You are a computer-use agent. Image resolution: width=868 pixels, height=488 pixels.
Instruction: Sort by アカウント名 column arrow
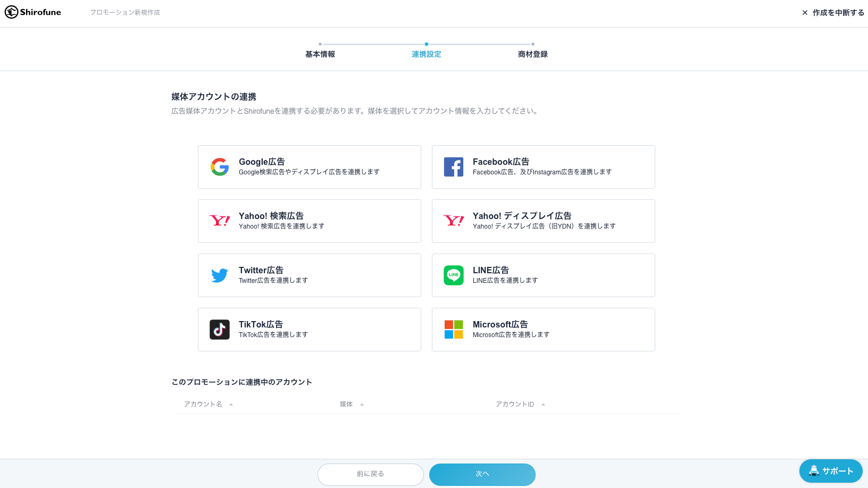point(231,405)
